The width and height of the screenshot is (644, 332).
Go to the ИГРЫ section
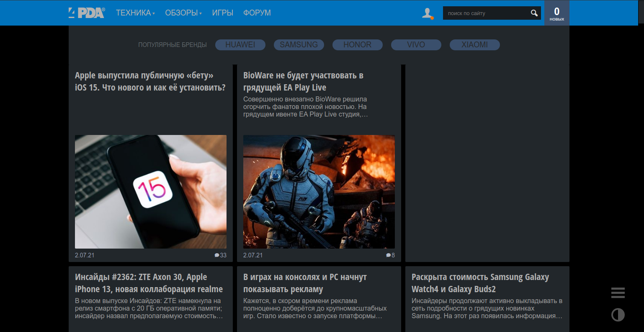click(x=222, y=13)
